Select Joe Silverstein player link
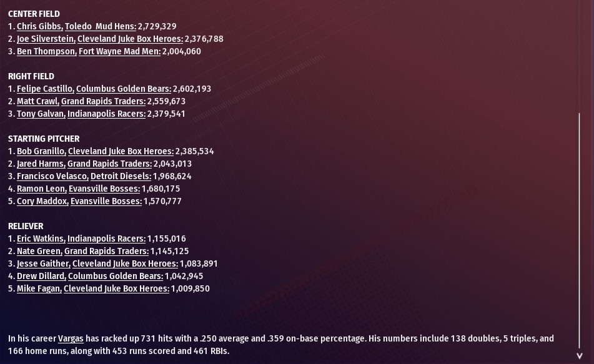This screenshot has height=364, width=594. pos(46,39)
